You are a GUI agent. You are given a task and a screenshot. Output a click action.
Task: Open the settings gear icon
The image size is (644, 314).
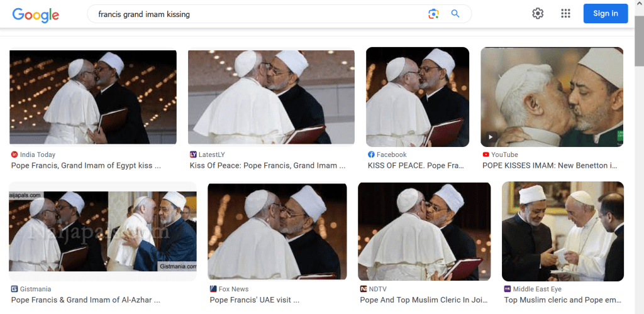538,14
